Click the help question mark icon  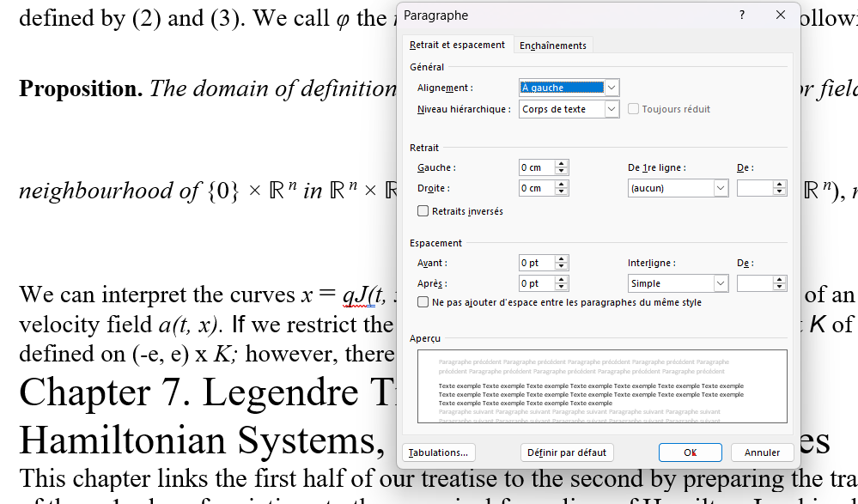(x=742, y=15)
